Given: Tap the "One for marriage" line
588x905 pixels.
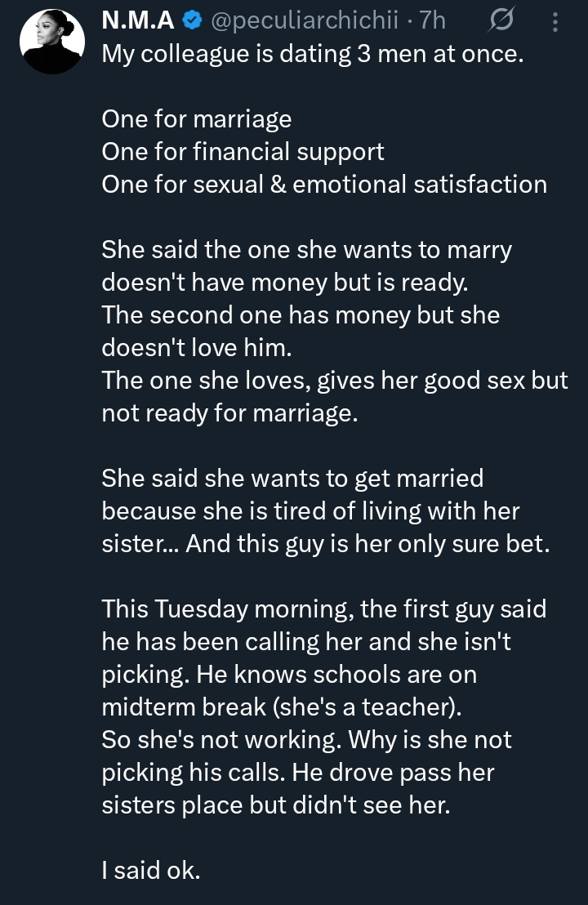Looking at the screenshot, I should click(x=196, y=119).
